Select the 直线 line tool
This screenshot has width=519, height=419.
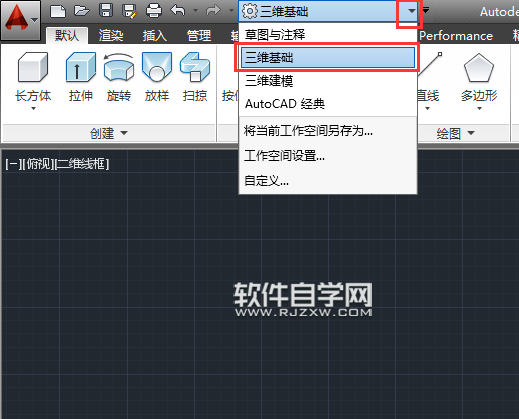428,77
